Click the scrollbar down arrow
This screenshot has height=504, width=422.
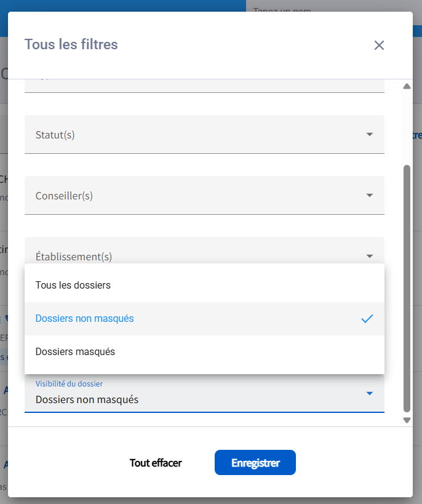tap(406, 420)
